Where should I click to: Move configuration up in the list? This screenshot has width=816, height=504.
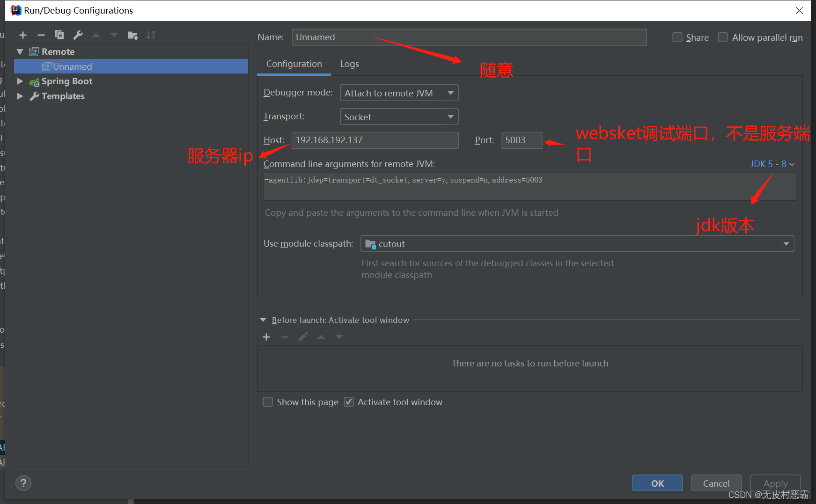(x=96, y=35)
